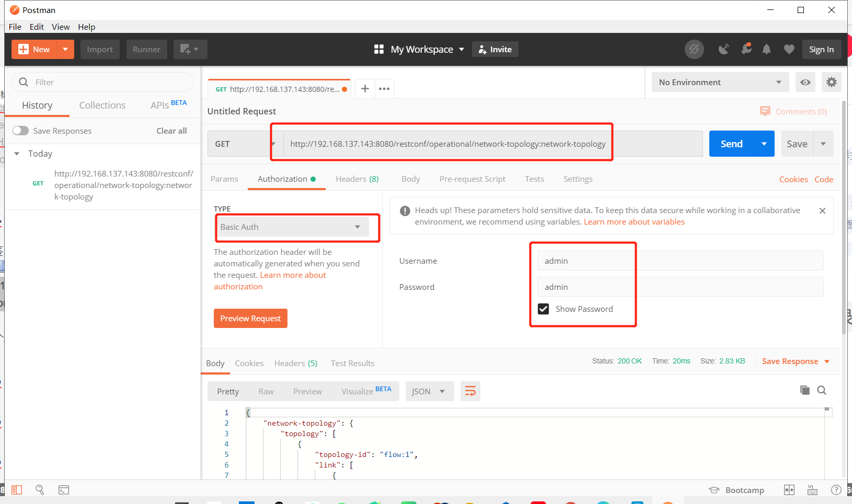The width and height of the screenshot is (852, 504).
Task: Switch to the Collections tab
Action: point(102,105)
